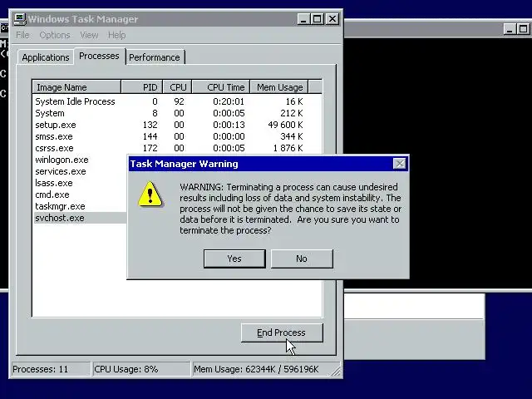
Task: Close the Task Manager Warning dialog
Action: (399, 164)
